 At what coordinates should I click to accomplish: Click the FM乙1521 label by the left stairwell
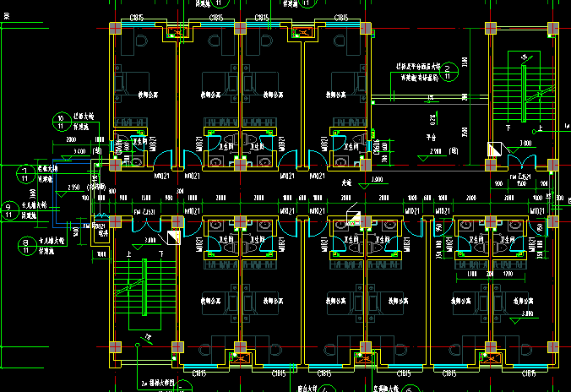tap(144, 212)
